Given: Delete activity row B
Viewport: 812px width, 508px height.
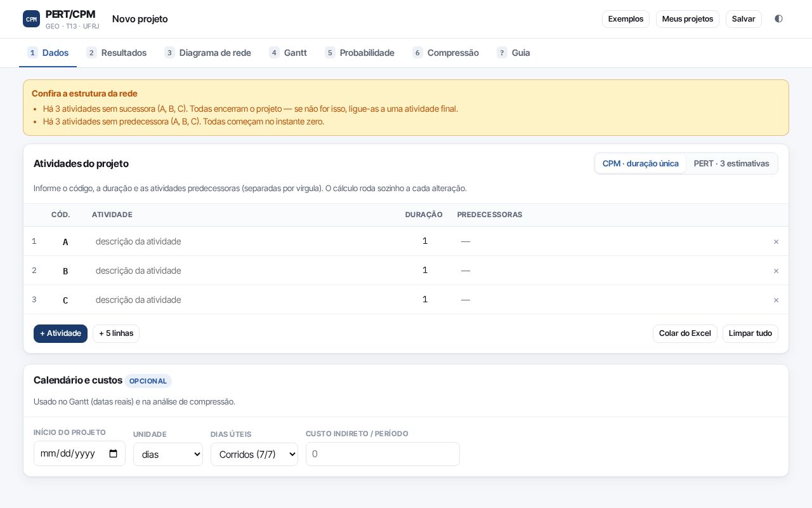Looking at the screenshot, I should [x=776, y=271].
